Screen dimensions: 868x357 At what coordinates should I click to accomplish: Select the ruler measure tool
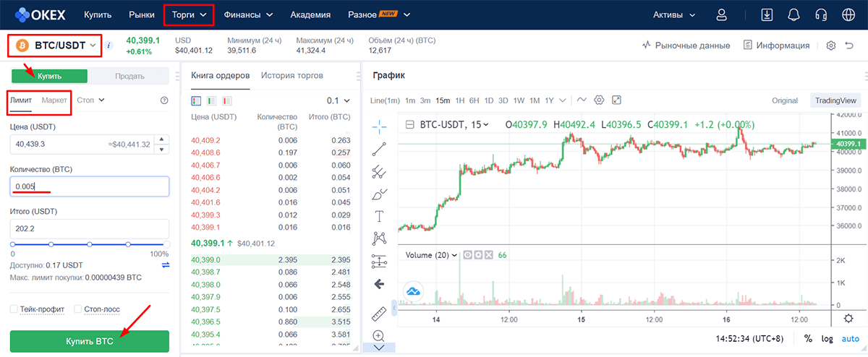coord(379,314)
